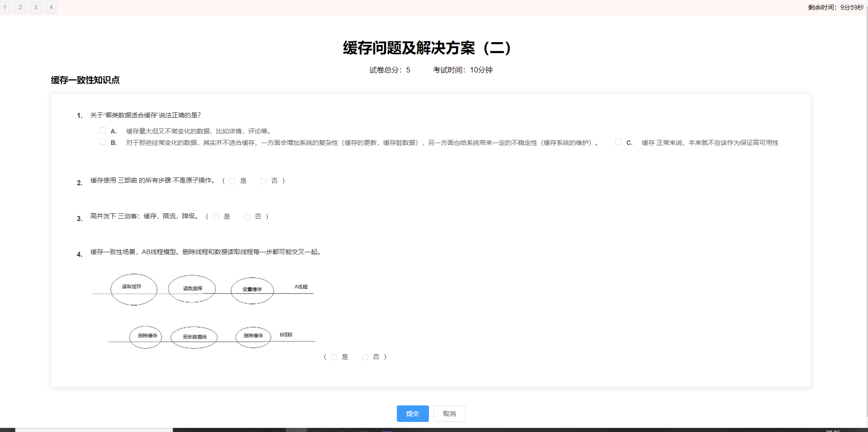
Task: Click the remaining time 剩余时间 countdown
Action: [x=835, y=7]
